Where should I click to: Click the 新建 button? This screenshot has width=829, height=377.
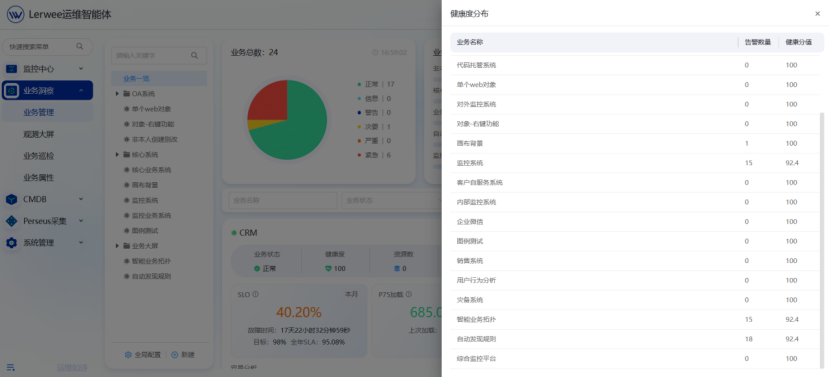coord(183,355)
